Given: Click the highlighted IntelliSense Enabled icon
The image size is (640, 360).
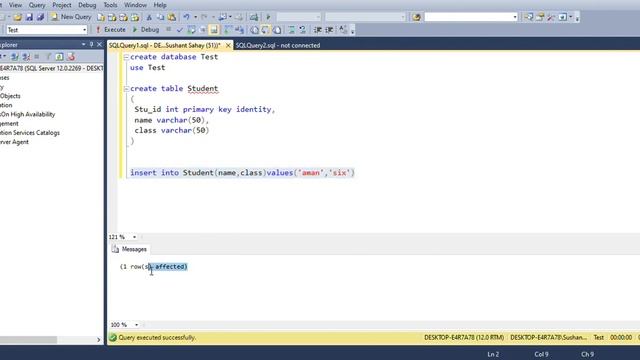Looking at the screenshot, I should pyautogui.click(x=214, y=30).
